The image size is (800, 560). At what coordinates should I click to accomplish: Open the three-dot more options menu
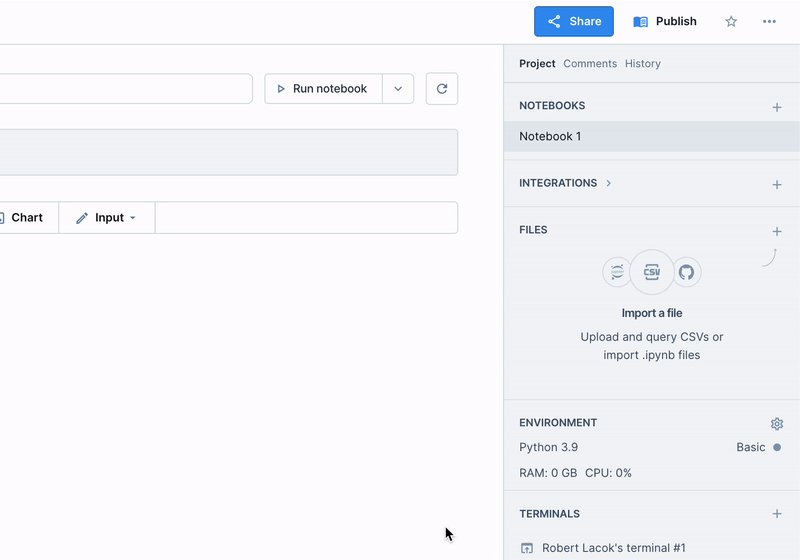[769, 21]
